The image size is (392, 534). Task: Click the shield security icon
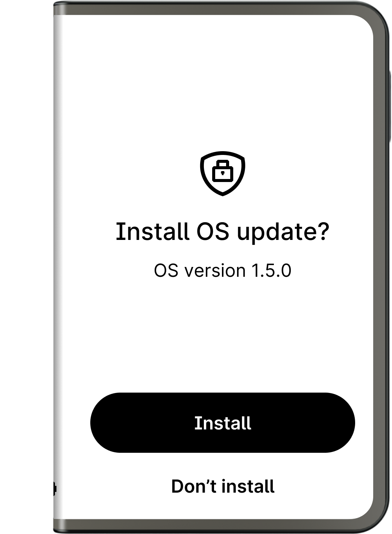223,174
